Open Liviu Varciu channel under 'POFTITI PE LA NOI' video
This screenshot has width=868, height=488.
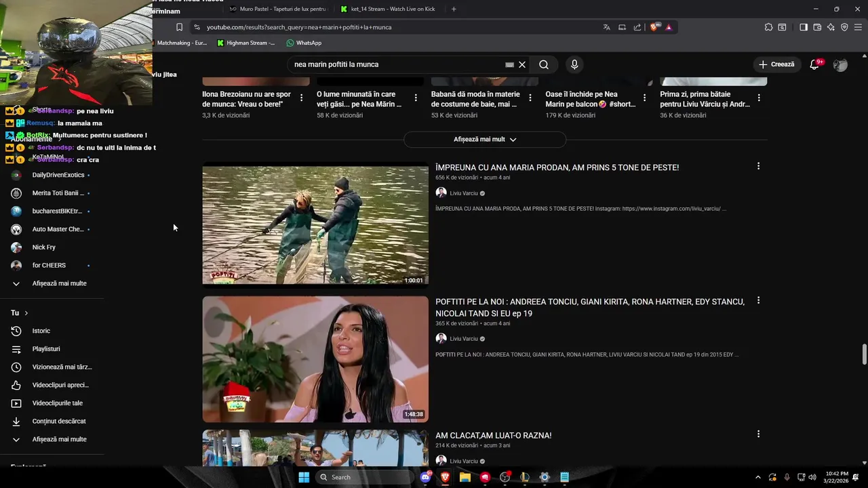464,339
